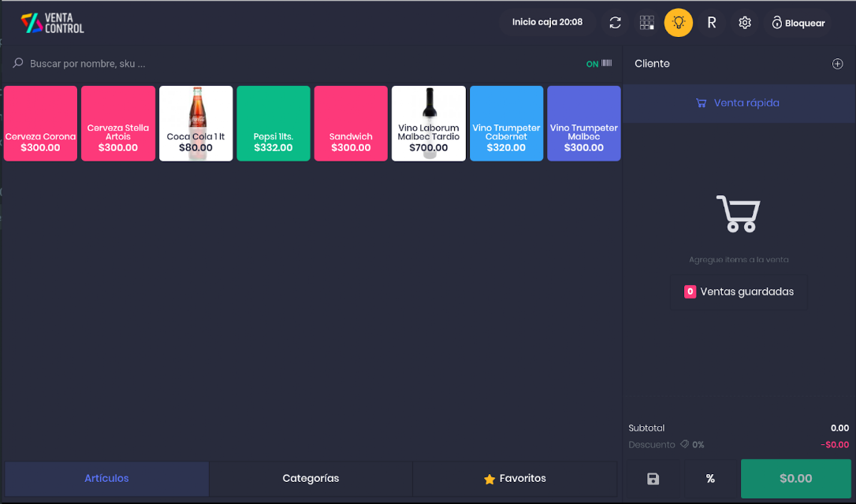Apply discount with % button
The width and height of the screenshot is (856, 504).
710,479
